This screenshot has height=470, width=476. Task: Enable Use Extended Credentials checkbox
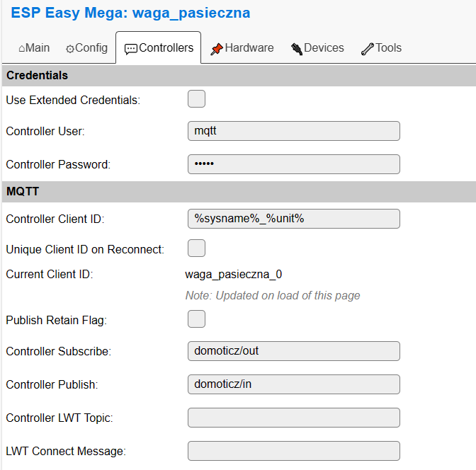point(196,99)
